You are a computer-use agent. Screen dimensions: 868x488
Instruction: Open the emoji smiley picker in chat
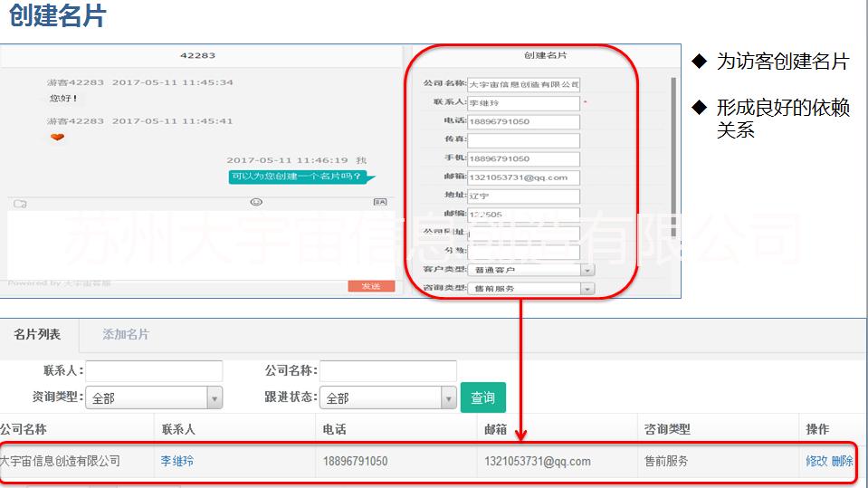(256, 202)
